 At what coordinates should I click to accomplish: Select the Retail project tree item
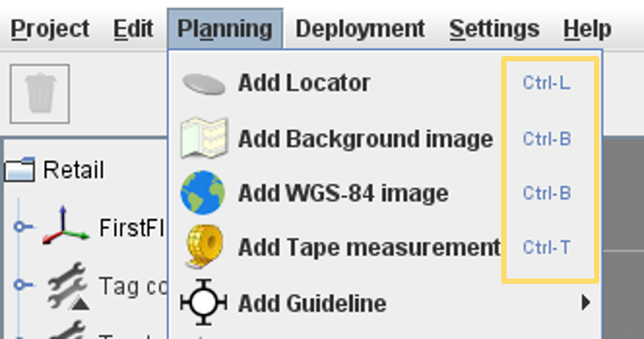coord(74,170)
